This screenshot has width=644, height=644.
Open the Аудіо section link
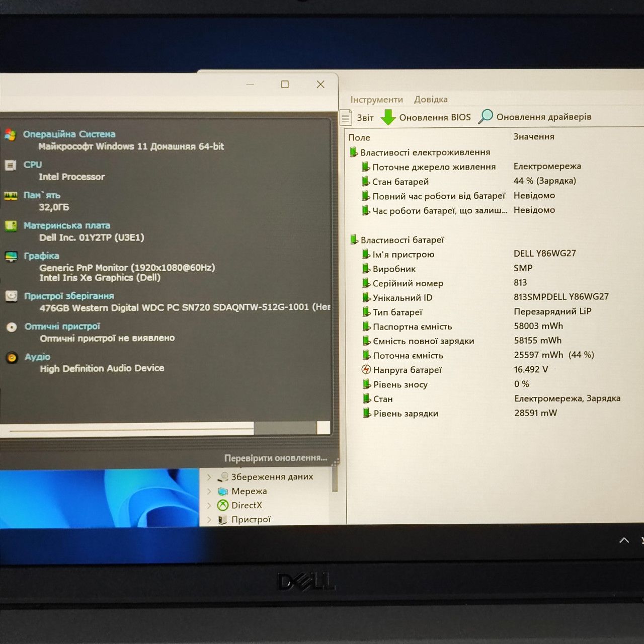(x=38, y=357)
